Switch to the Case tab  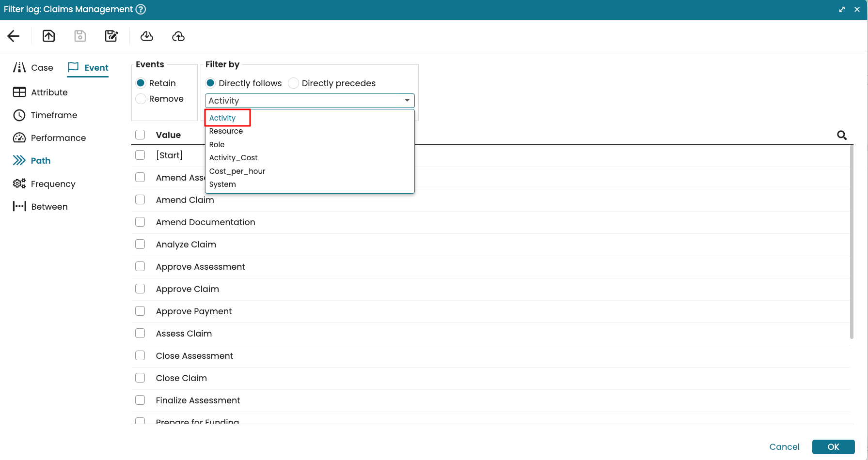pos(33,68)
